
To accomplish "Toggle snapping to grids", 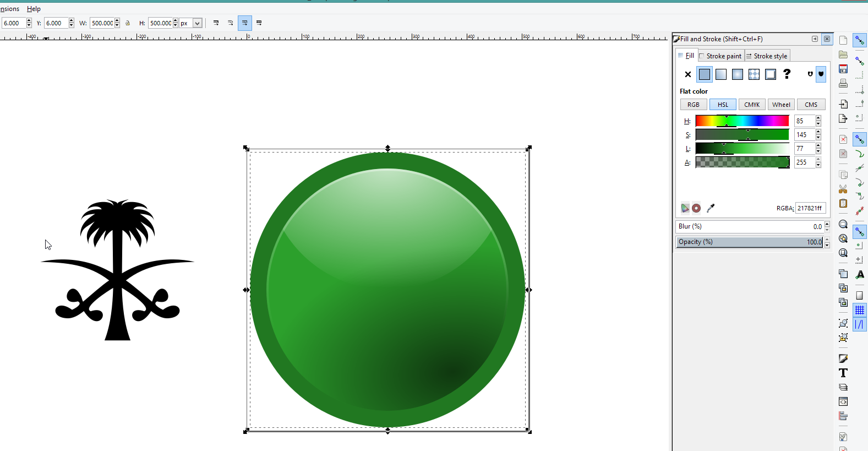I will click(859, 310).
